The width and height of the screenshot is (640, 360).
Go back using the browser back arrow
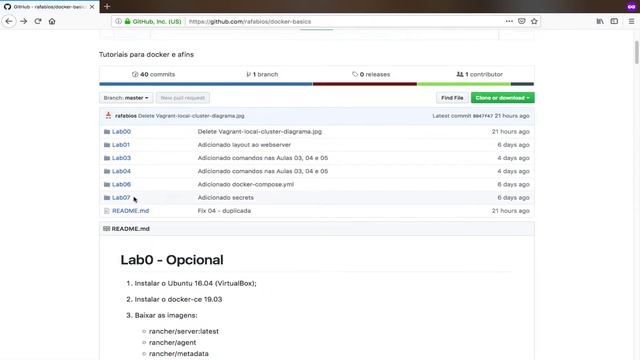click(x=9, y=21)
